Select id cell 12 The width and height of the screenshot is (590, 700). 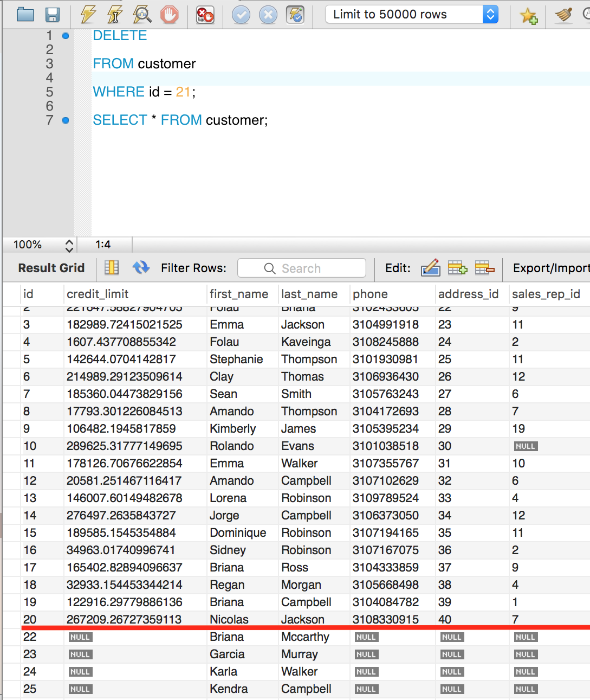(30, 480)
